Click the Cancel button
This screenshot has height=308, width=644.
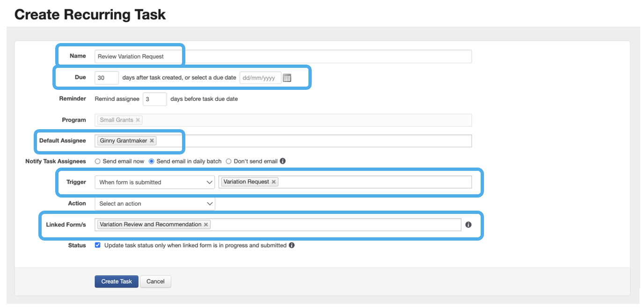coord(155,281)
